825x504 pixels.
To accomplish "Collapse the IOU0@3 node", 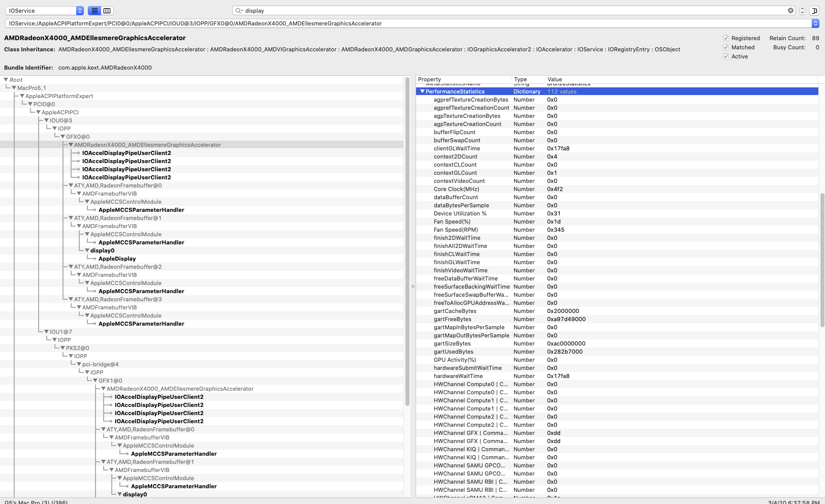I will click(46, 120).
